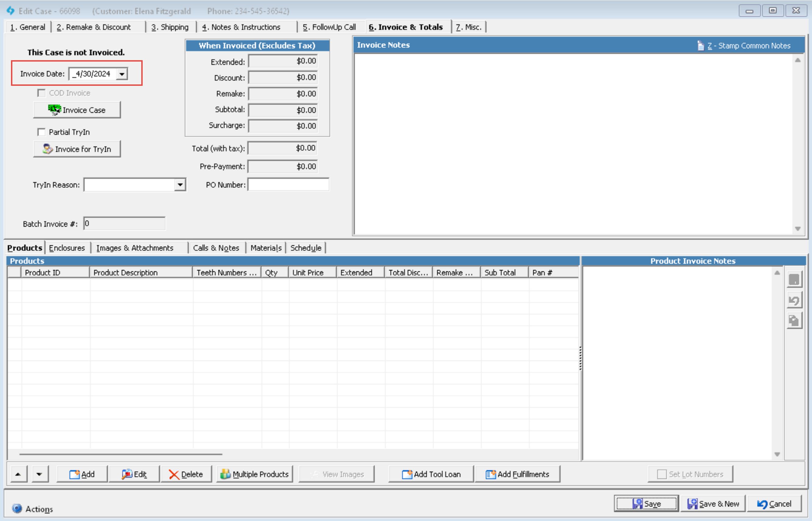Click the Add product icon

[83, 474]
